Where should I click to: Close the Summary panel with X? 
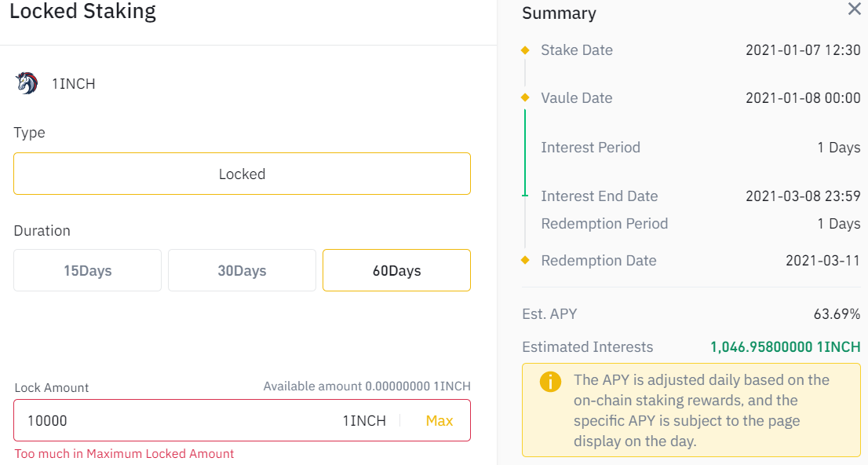coord(854,9)
